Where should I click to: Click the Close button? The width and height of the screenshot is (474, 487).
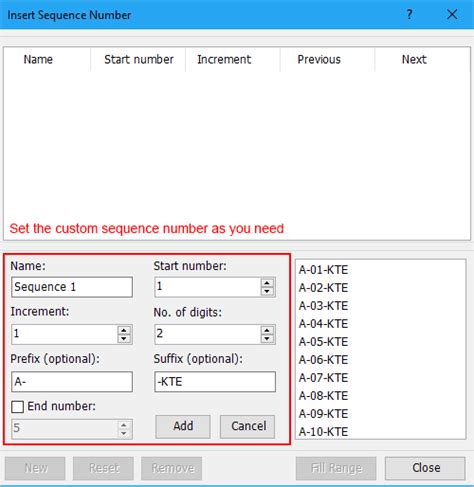[x=425, y=468]
